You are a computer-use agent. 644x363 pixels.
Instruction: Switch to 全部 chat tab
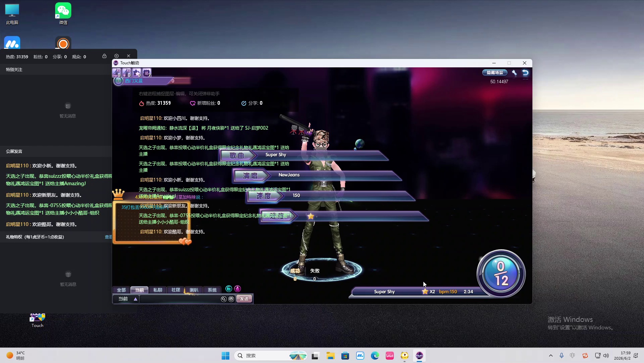[x=121, y=290]
